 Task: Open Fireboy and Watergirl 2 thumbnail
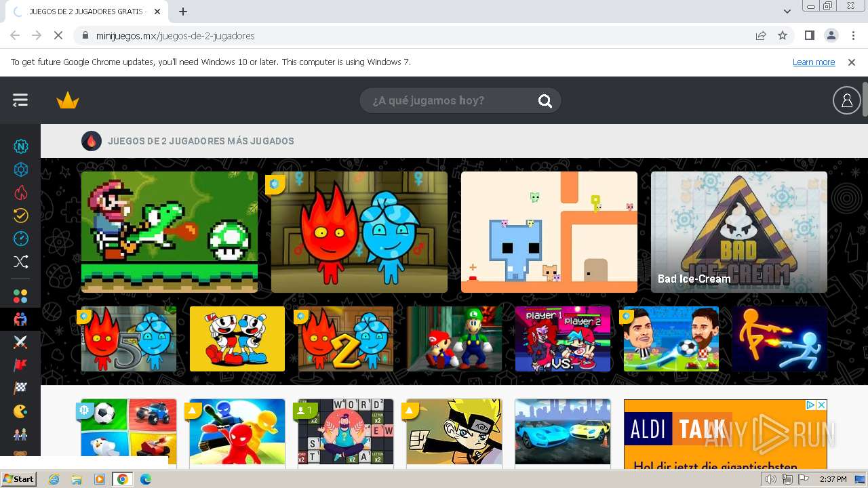click(x=346, y=339)
